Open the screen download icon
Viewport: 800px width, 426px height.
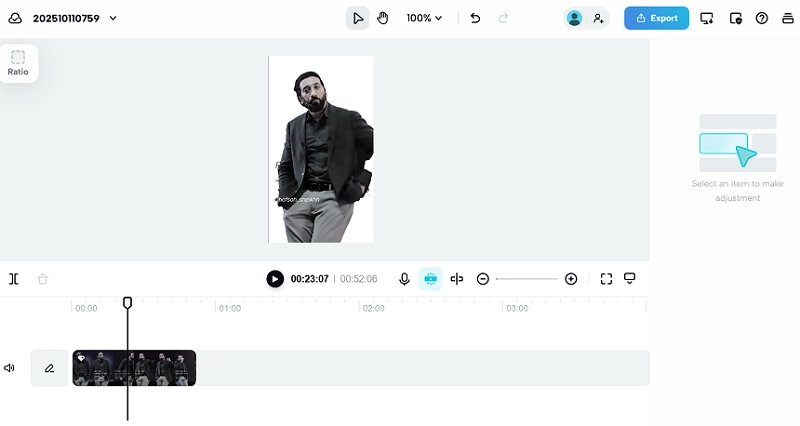tap(707, 18)
